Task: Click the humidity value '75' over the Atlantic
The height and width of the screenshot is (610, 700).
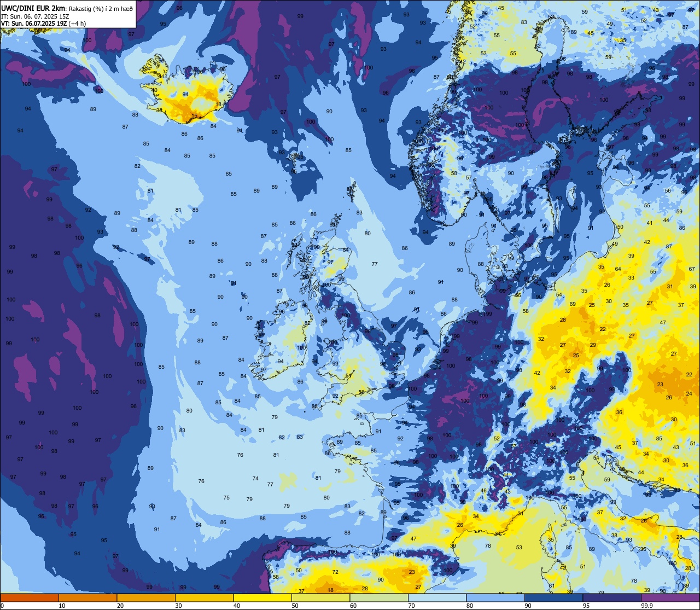Action: pyautogui.click(x=226, y=498)
